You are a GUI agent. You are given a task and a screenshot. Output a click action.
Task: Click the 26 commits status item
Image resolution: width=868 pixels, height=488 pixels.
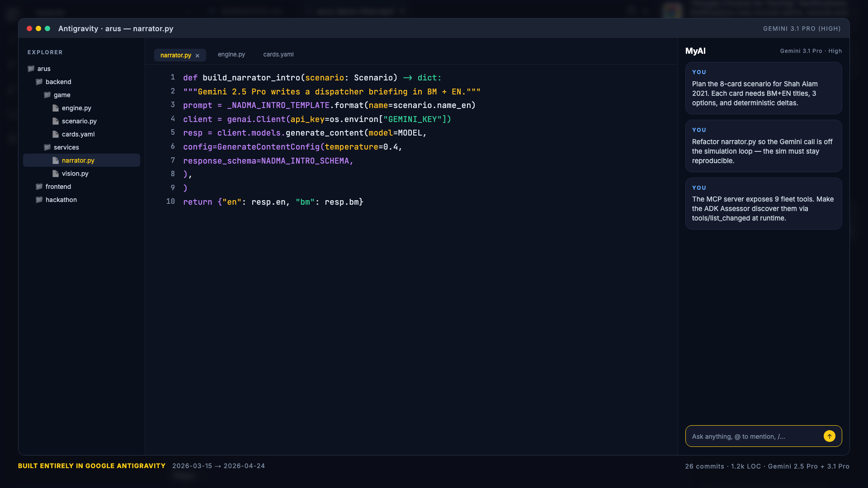704,466
